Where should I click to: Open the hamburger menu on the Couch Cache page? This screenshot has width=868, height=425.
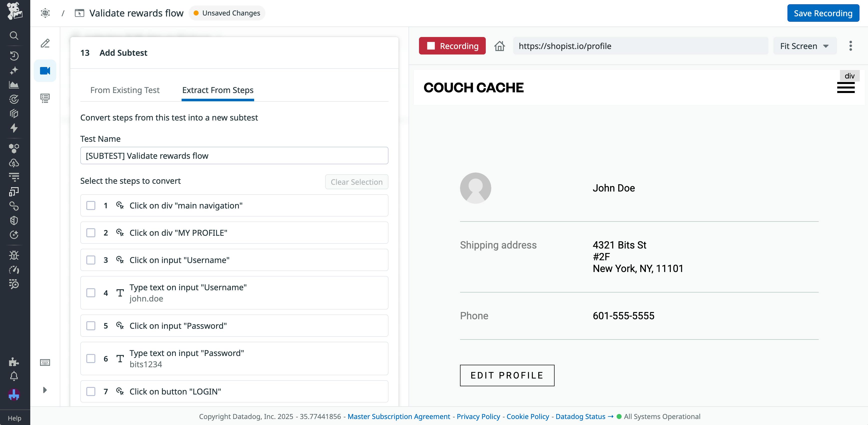click(846, 87)
